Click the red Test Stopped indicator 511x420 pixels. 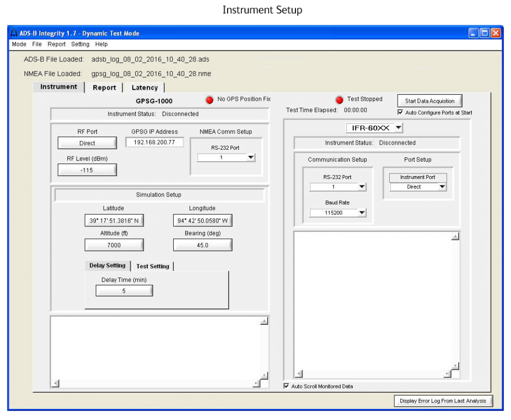click(x=339, y=100)
